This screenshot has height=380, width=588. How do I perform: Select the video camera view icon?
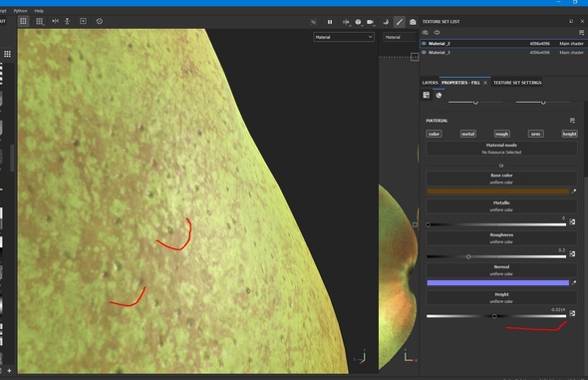point(370,22)
